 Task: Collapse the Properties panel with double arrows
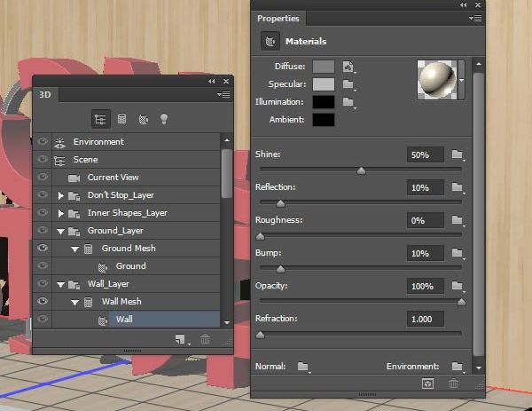click(x=463, y=4)
